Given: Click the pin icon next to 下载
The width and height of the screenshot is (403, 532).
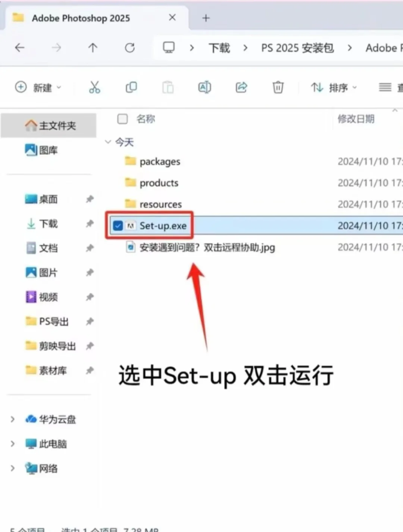Looking at the screenshot, I should click(90, 224).
